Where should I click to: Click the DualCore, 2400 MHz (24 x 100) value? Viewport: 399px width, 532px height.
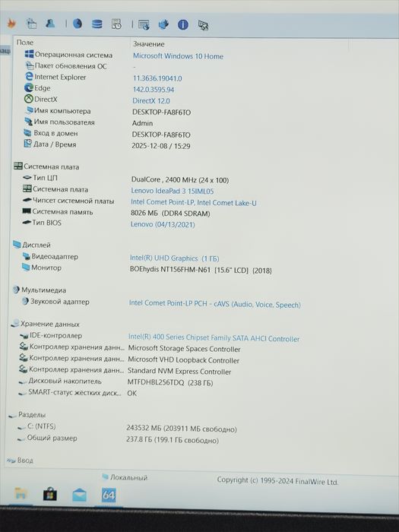pyautogui.click(x=180, y=180)
